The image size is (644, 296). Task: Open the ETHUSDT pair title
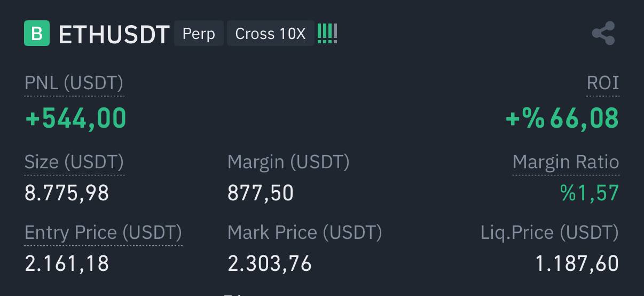point(114,34)
